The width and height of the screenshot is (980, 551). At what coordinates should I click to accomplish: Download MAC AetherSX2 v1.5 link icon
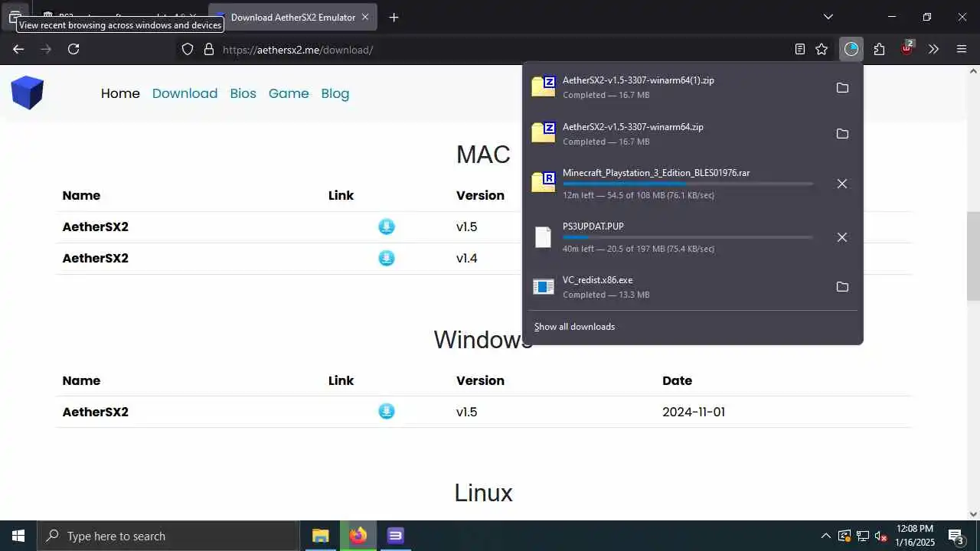tap(387, 227)
